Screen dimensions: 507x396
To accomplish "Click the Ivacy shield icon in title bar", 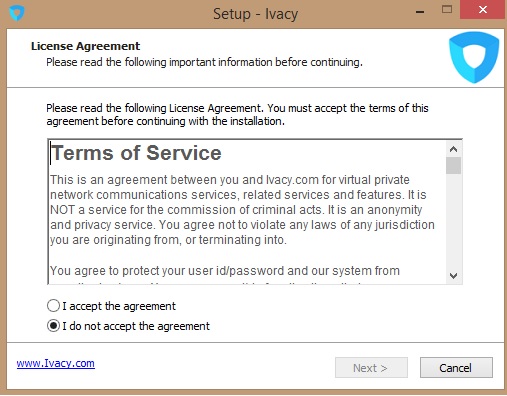I will point(17,13).
